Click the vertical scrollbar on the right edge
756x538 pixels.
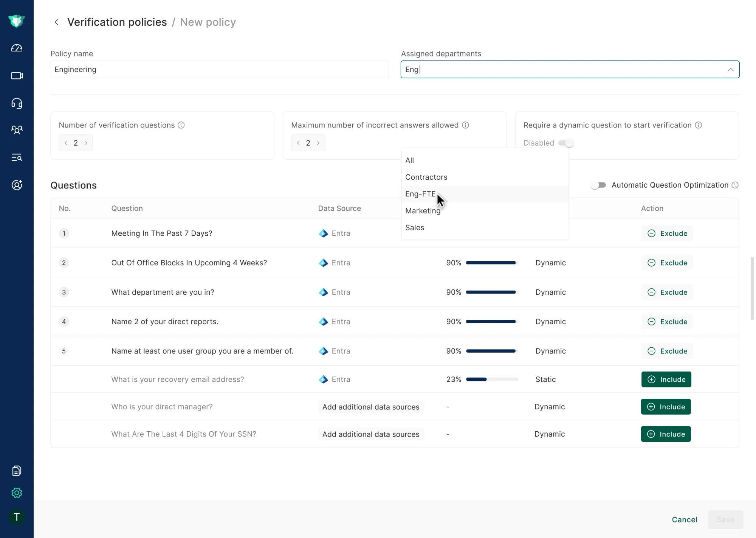(752, 288)
